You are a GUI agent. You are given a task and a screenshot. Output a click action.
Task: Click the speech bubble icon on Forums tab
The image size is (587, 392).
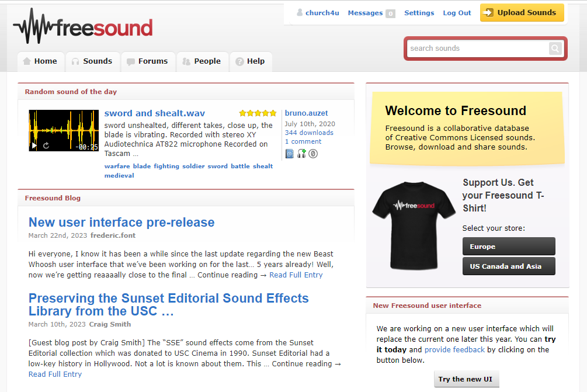pyautogui.click(x=131, y=62)
